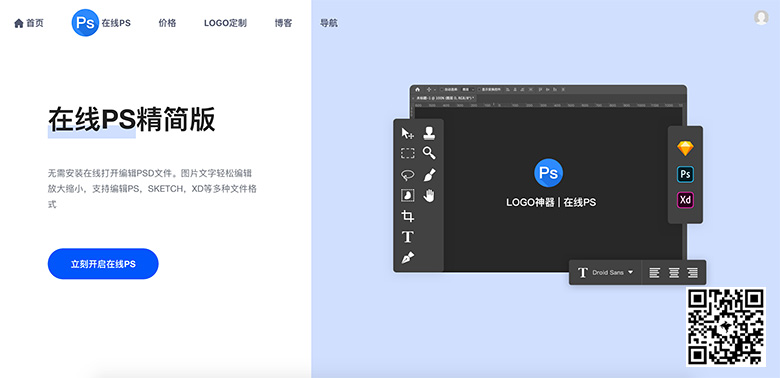The width and height of the screenshot is (780, 378).
Task: Align text right in text toolbar
Action: click(692, 273)
